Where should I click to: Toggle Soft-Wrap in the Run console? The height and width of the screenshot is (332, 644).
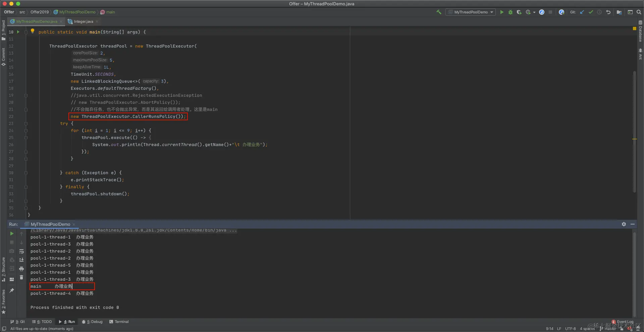[x=21, y=251]
